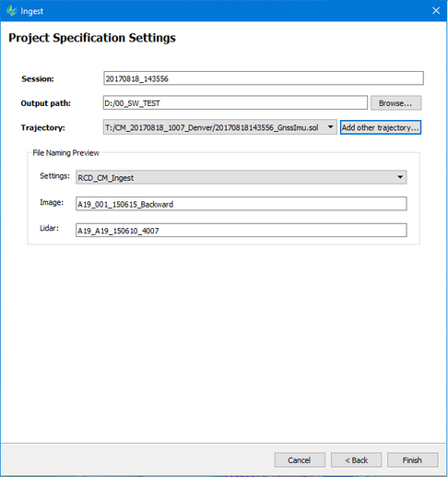Image resolution: width=448 pixels, height=477 pixels.
Task: Select the Trajectory combo box path text
Action: (212, 127)
